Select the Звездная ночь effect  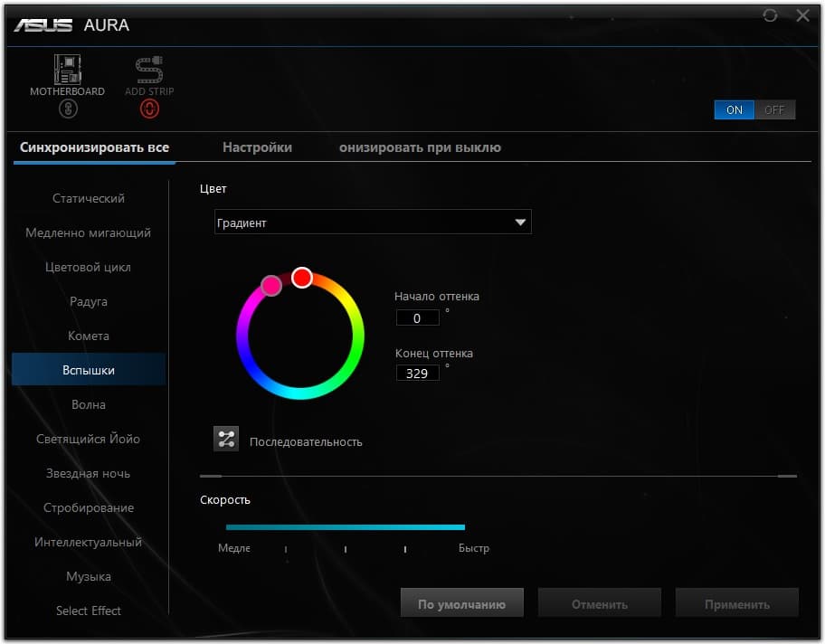point(89,474)
